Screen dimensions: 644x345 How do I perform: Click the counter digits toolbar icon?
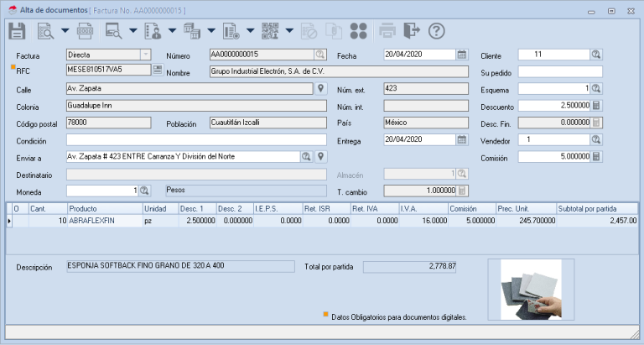(85, 31)
